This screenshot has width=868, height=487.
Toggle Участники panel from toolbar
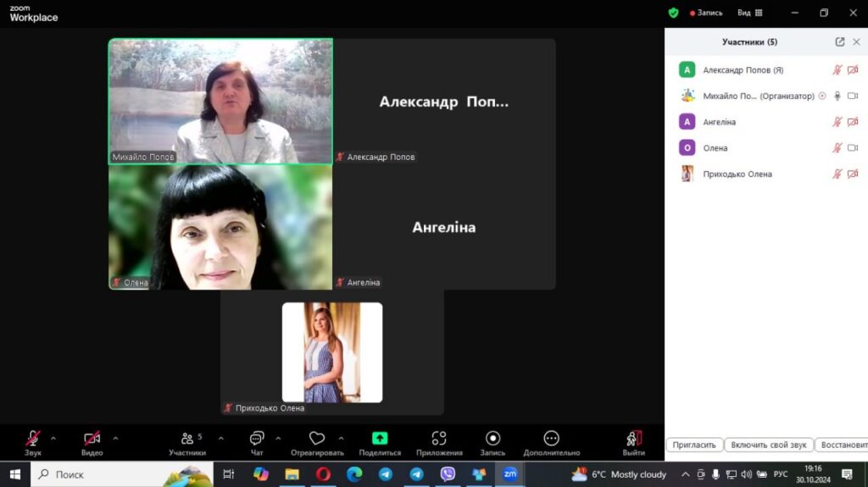pyautogui.click(x=187, y=443)
